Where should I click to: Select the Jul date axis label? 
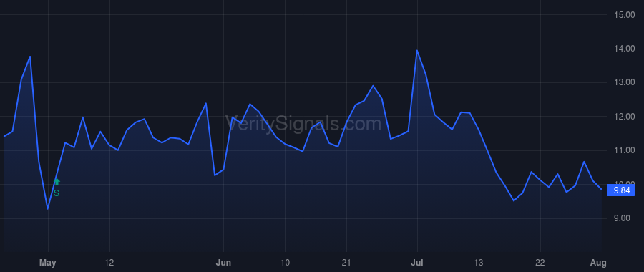tap(417, 263)
